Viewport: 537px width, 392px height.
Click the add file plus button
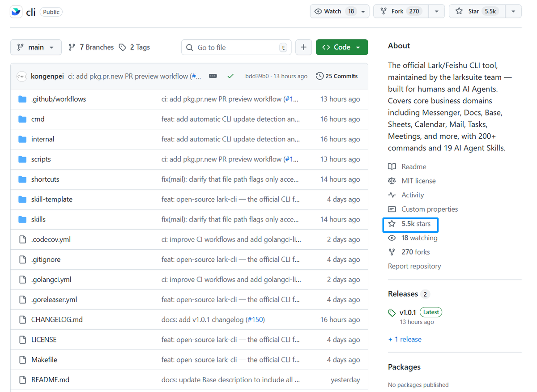303,47
